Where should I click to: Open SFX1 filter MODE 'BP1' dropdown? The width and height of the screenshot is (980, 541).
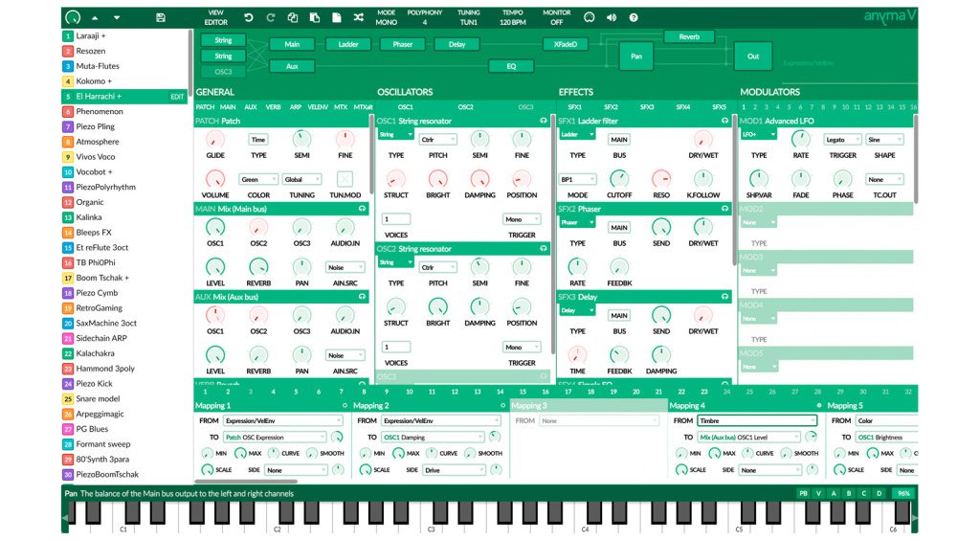coord(577,179)
